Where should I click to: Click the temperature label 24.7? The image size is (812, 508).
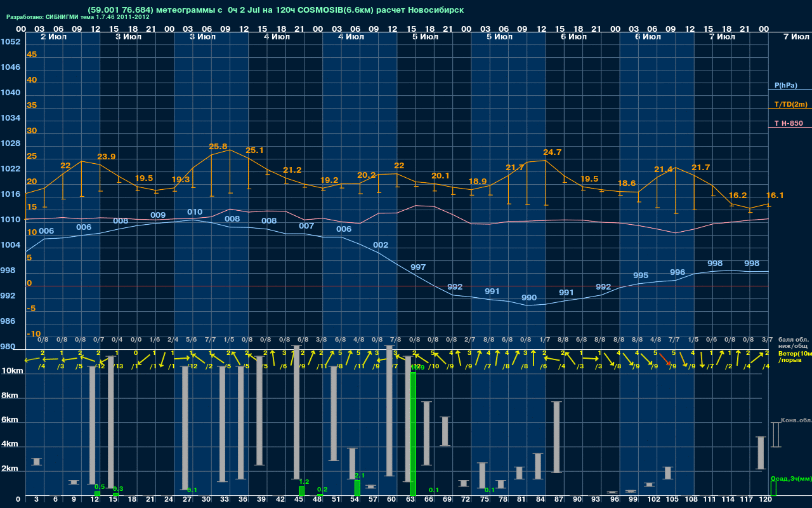[x=553, y=152]
